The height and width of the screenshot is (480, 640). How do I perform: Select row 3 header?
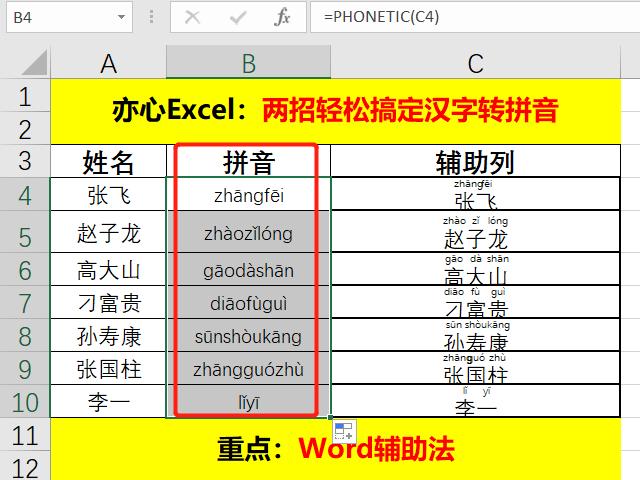point(25,161)
